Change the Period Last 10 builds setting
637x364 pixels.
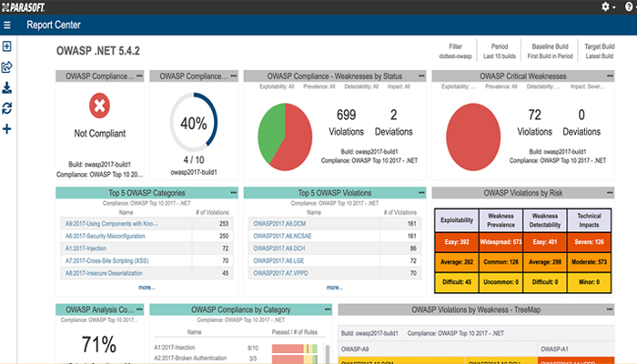point(500,51)
